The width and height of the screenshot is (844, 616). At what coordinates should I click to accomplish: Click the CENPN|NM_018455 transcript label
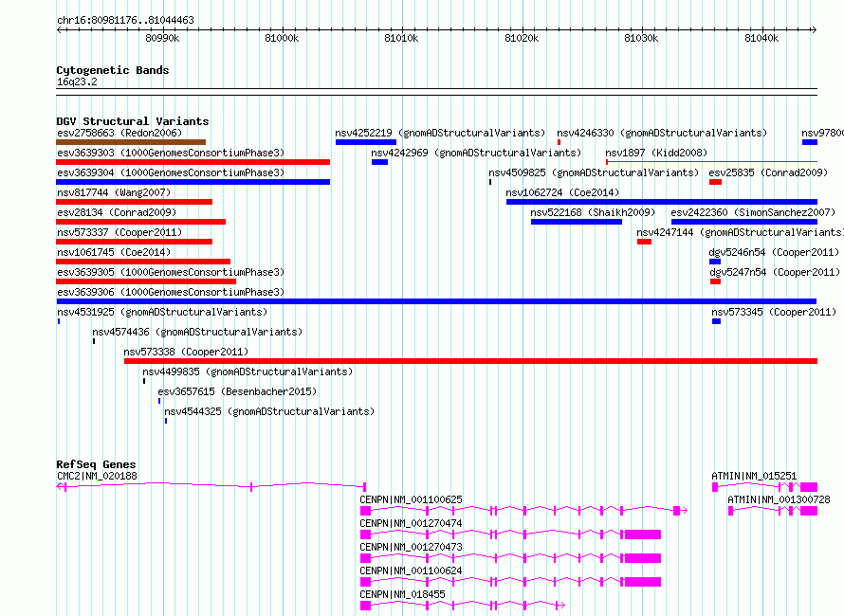[402, 594]
